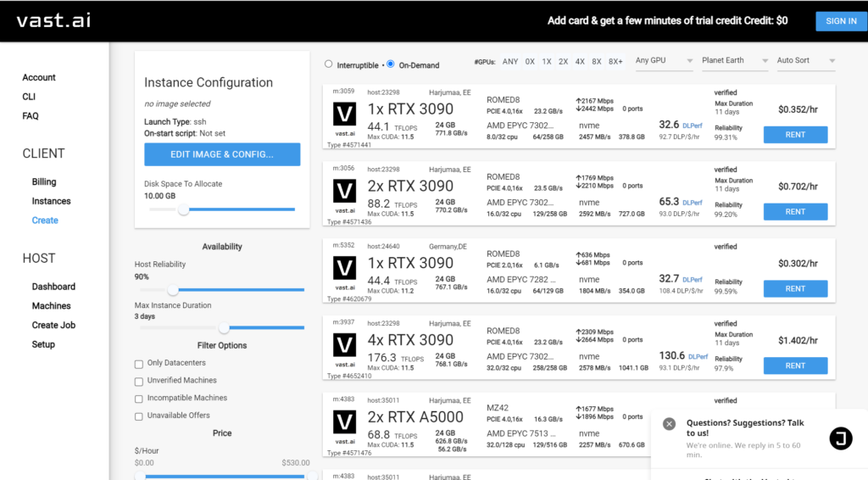Image resolution: width=868 pixels, height=480 pixels.
Task: Click vast.ai V logo on Germany 1x RTX 3090 offer
Action: [344, 269]
